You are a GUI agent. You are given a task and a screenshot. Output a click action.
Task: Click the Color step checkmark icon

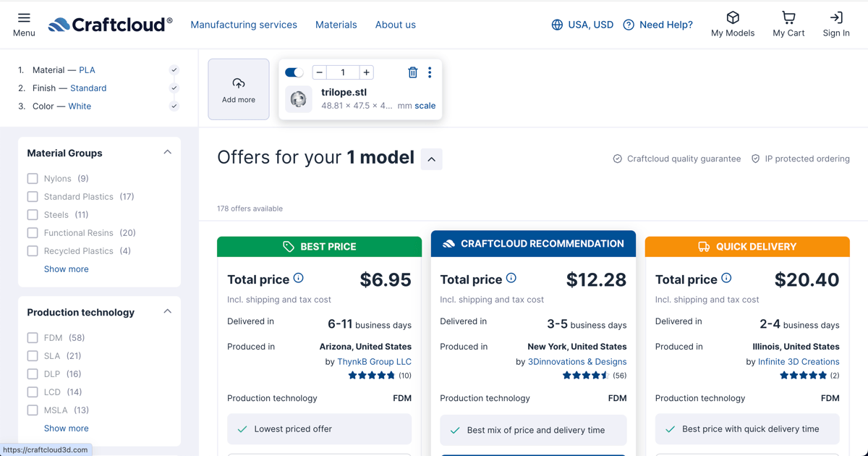(x=174, y=106)
